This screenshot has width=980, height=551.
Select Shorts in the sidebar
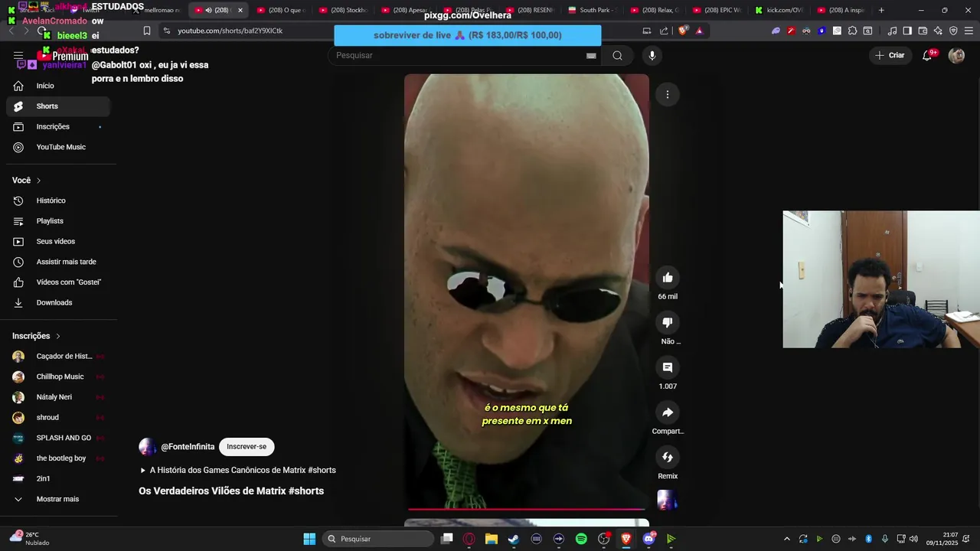tap(58, 106)
